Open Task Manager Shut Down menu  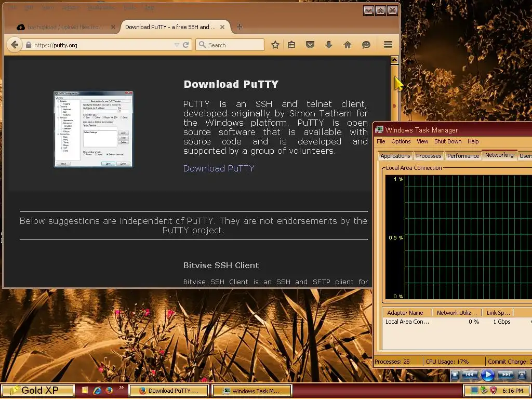pos(448,141)
